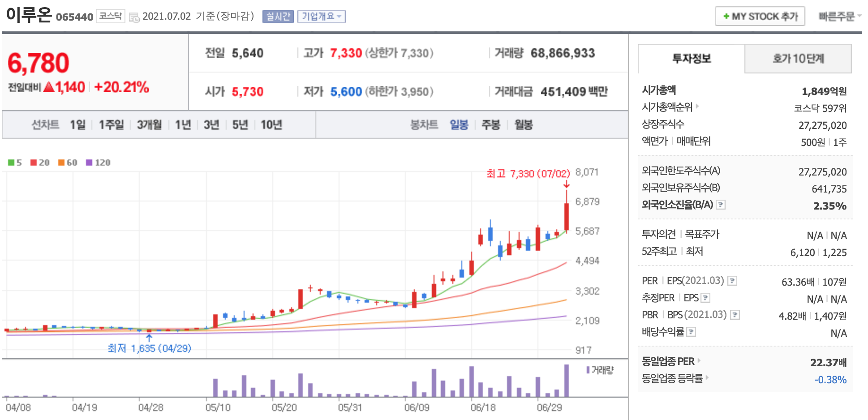Open the 기업개요 dropdown
This screenshot has width=868, height=420.
[x=322, y=17]
